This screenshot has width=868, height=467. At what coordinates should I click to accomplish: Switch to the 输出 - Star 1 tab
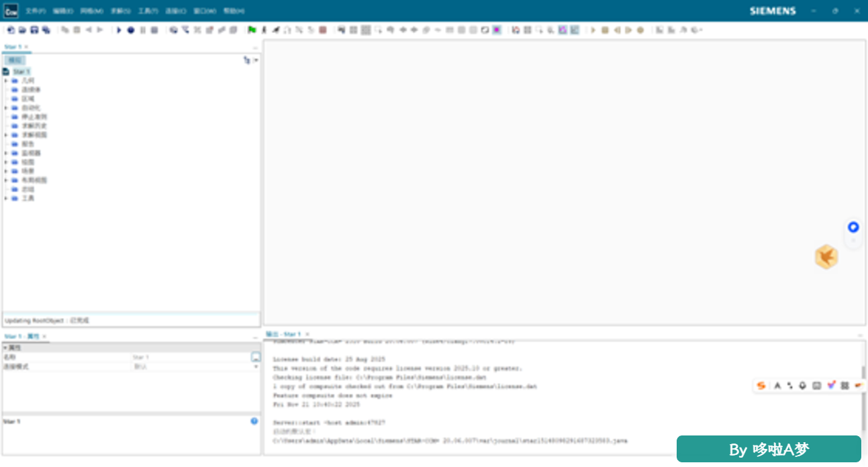click(x=283, y=334)
